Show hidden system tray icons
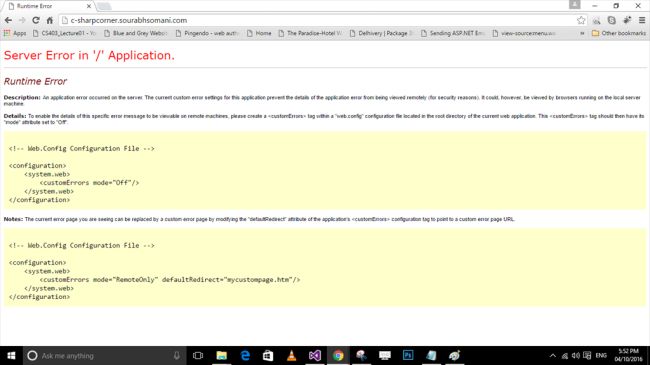The height and width of the screenshot is (365, 650). [x=553, y=355]
